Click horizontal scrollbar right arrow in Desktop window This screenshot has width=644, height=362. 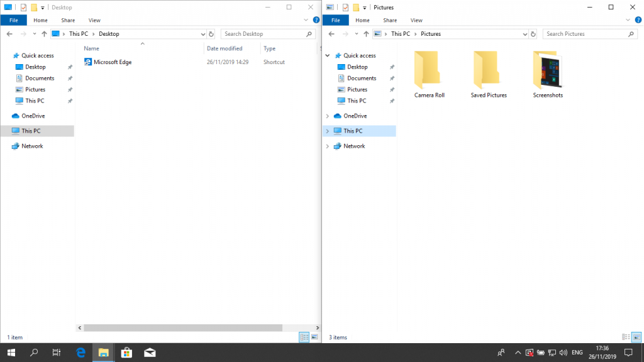317,327
